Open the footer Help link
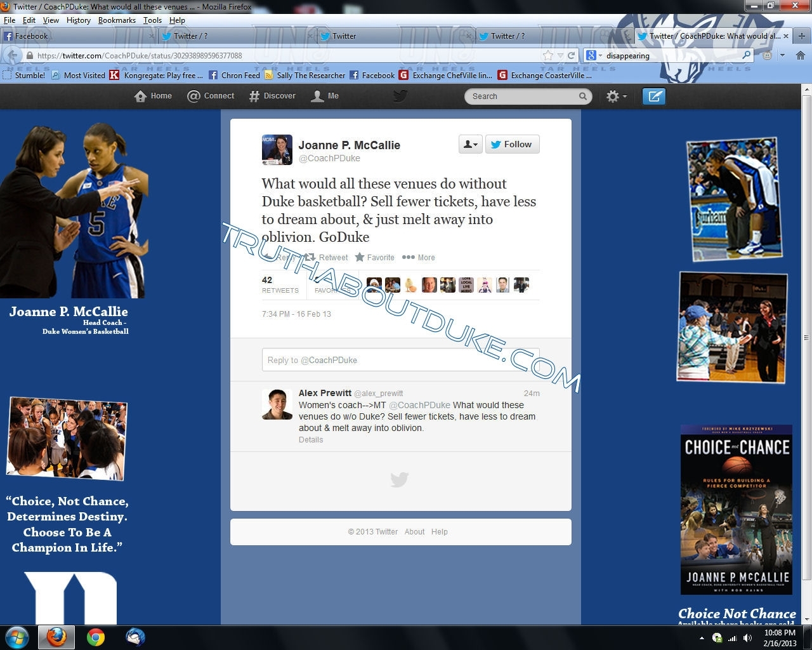812x650 pixels. click(x=440, y=532)
